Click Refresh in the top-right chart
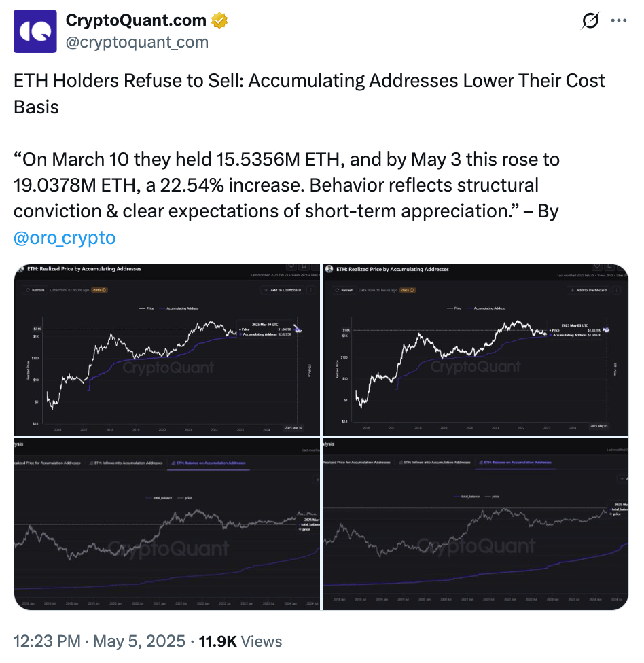Screen dimensions: 644x663 tap(344, 290)
